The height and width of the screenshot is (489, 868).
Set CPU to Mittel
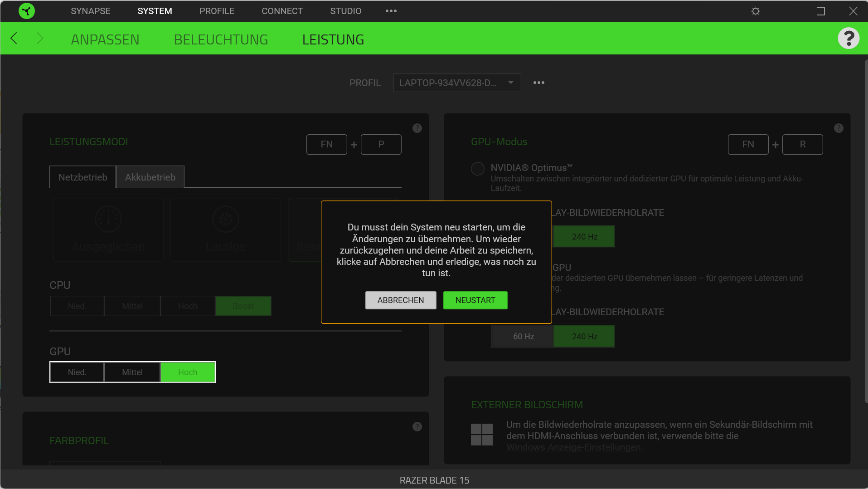coord(132,306)
